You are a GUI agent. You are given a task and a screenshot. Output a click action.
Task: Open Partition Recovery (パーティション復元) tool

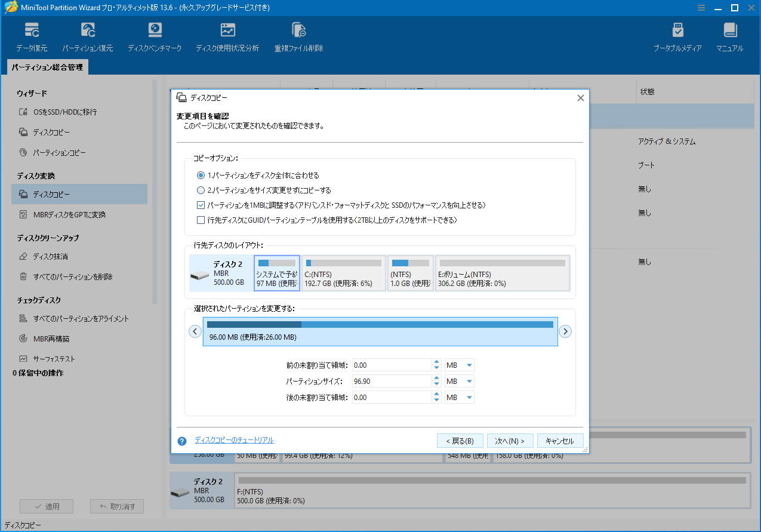click(x=88, y=37)
